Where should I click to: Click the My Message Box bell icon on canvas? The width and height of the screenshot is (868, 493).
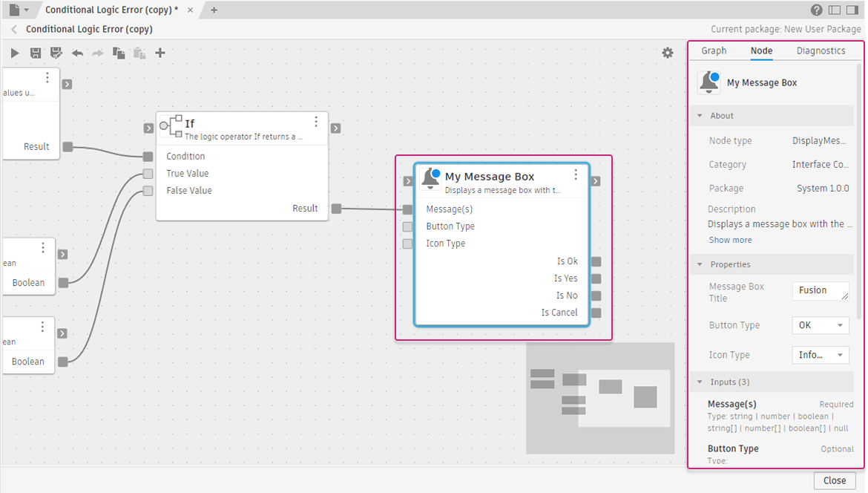[x=431, y=180]
